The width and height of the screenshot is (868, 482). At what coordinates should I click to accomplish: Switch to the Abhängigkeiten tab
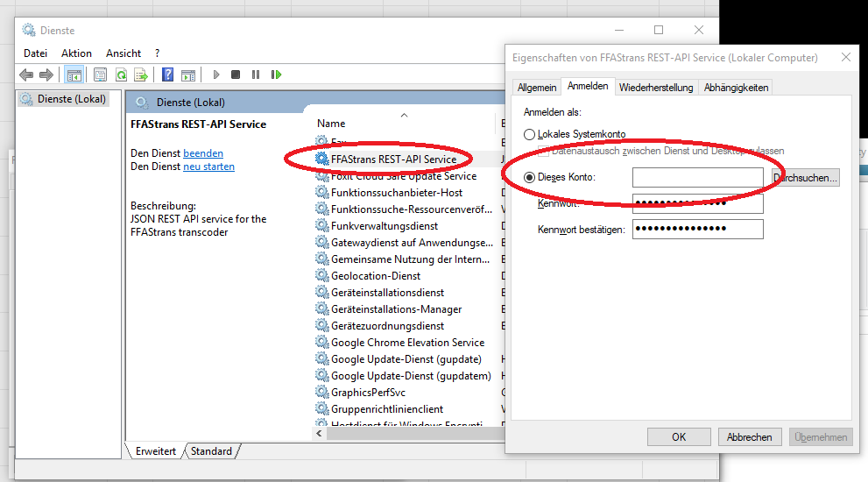point(736,88)
